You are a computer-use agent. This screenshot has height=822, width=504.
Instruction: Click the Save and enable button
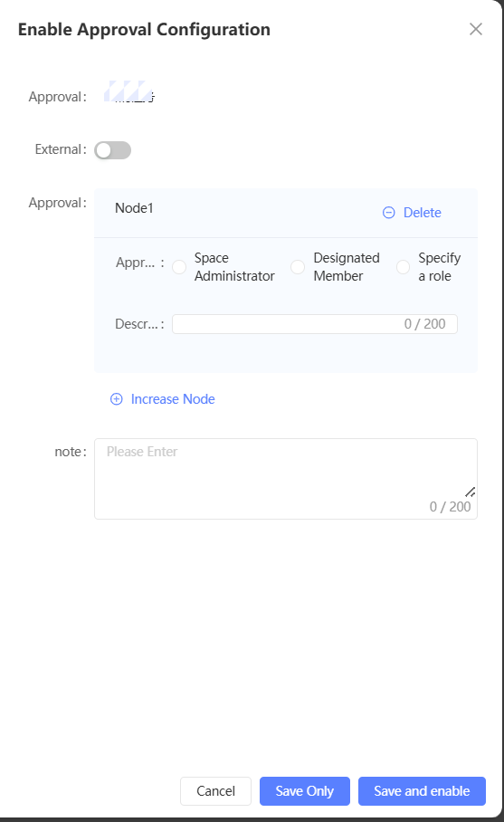(x=422, y=790)
